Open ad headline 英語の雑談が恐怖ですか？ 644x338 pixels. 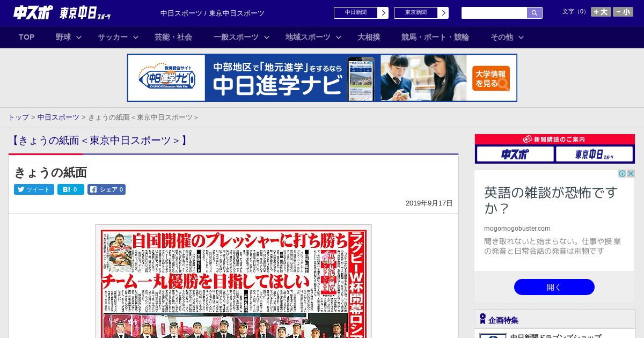[x=551, y=200]
